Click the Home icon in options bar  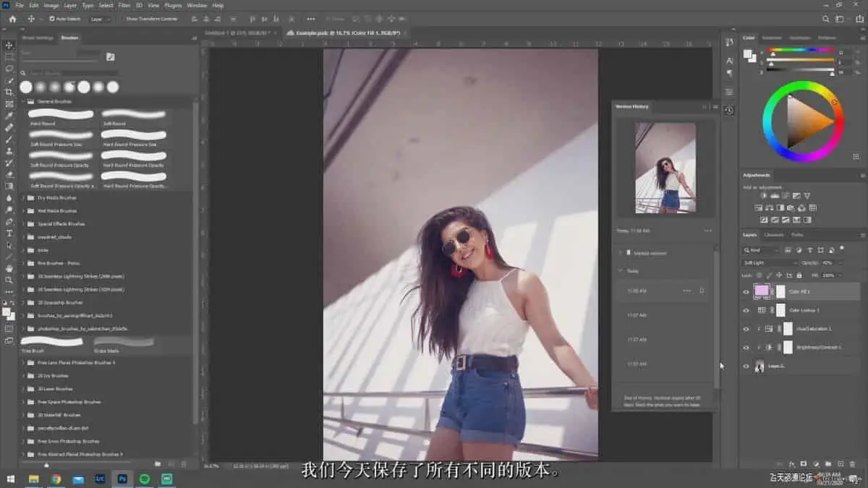click(x=12, y=19)
